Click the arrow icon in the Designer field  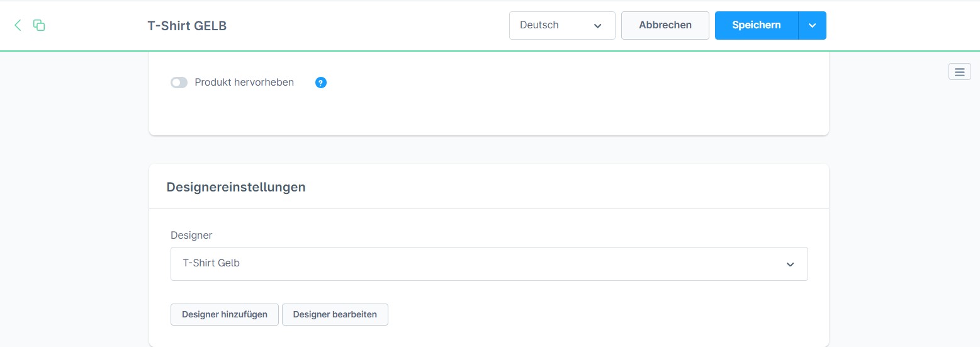click(790, 264)
